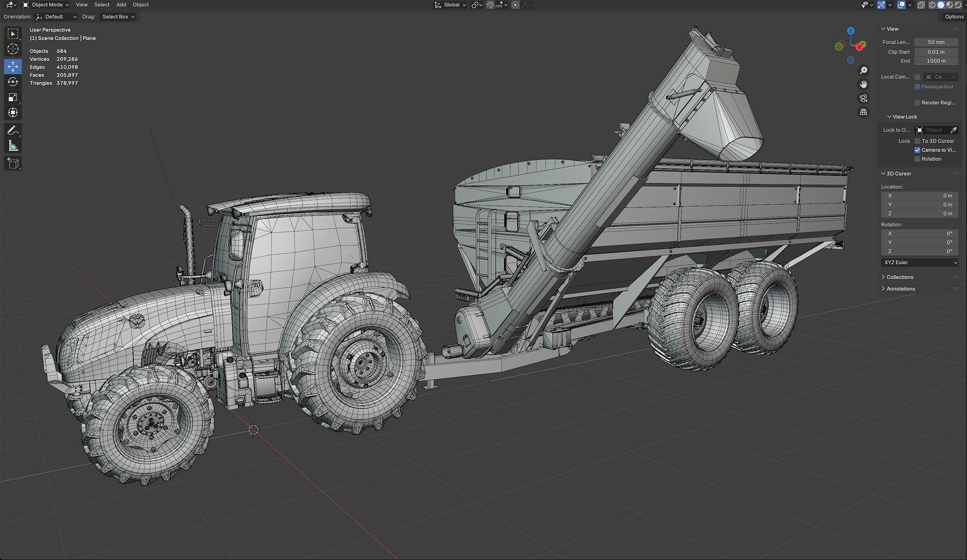The width and height of the screenshot is (967, 560).
Task: Open the Object Mode dropdown
Action: pyautogui.click(x=46, y=5)
